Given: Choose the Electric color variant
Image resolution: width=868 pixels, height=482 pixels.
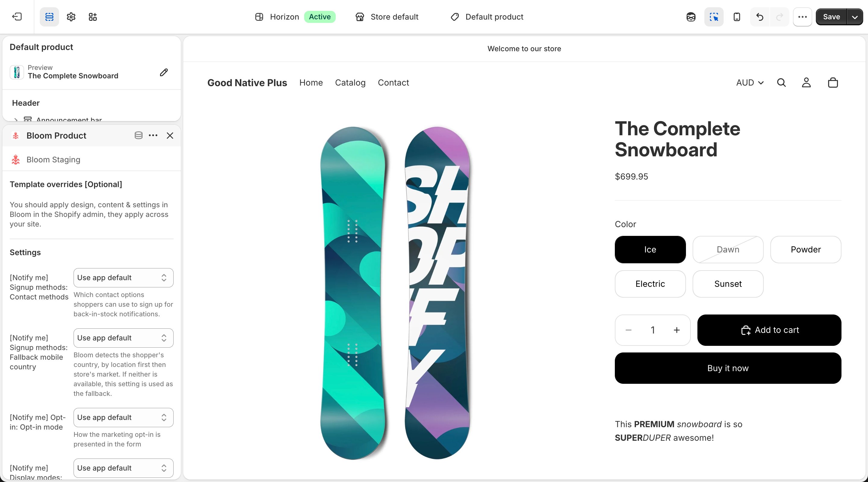Looking at the screenshot, I should 650,284.
